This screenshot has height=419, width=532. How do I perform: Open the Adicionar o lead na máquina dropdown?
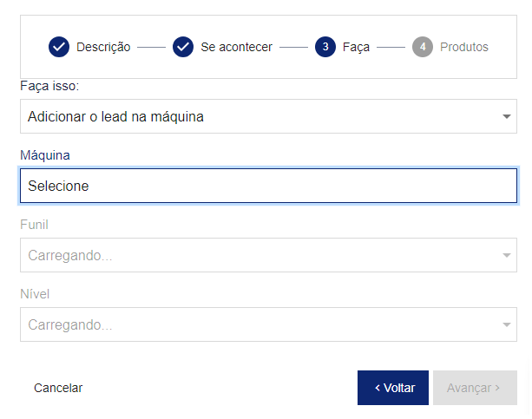[268, 116]
